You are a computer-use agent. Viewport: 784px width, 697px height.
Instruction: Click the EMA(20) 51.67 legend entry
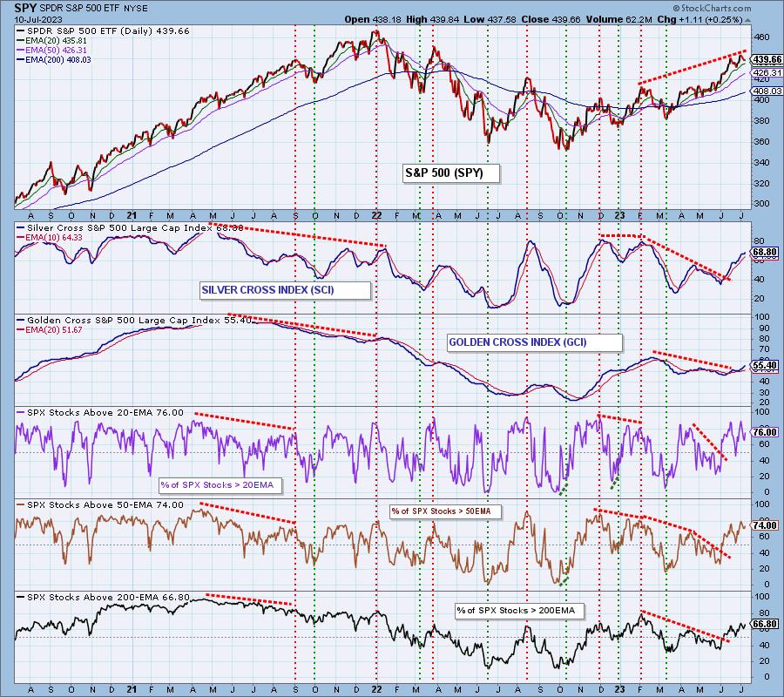[50, 330]
